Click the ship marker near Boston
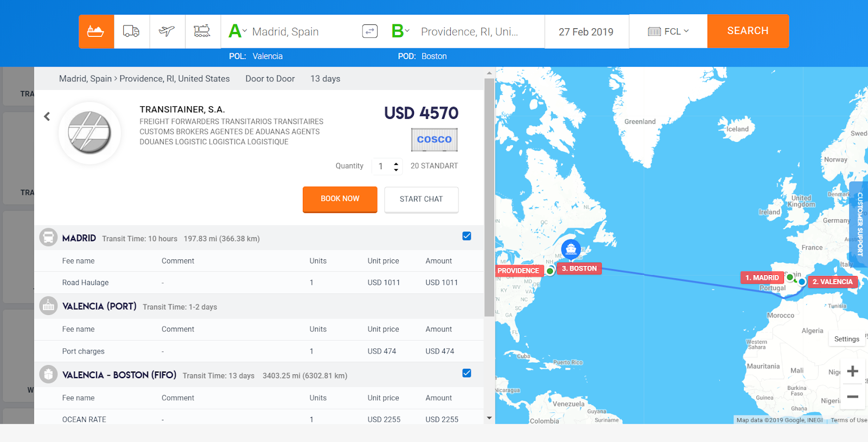The height and width of the screenshot is (442, 868). point(571,249)
